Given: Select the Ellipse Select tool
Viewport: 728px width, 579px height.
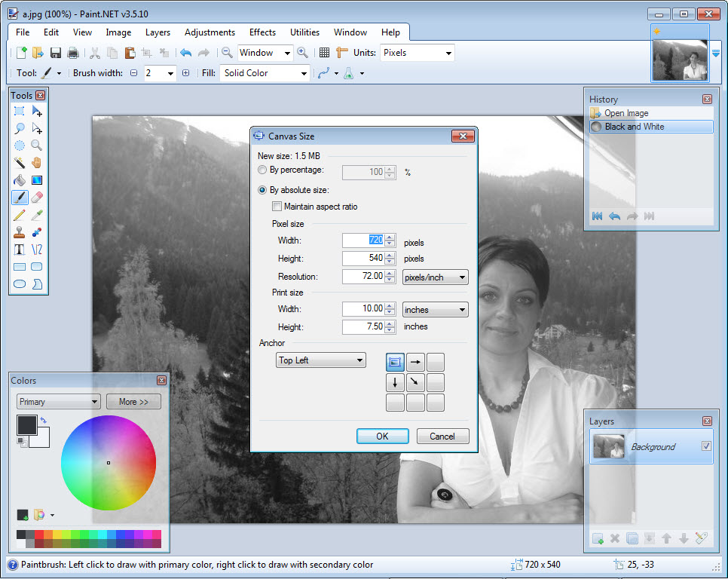Looking at the screenshot, I should 20,146.
